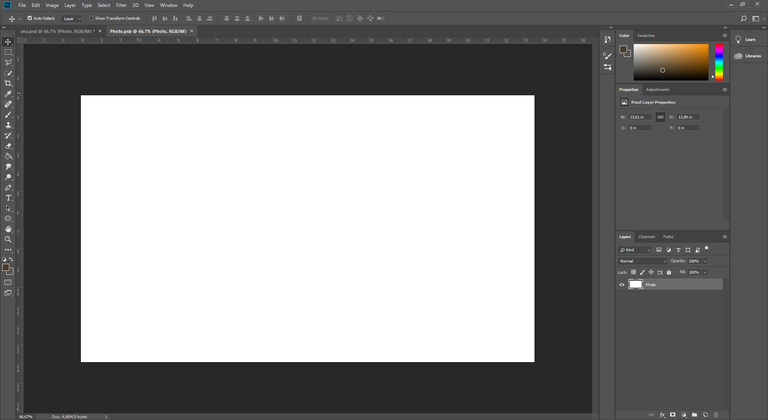Swap foreground and background colors
Image resolution: width=768 pixels, height=420 pixels.
[x=11, y=259]
